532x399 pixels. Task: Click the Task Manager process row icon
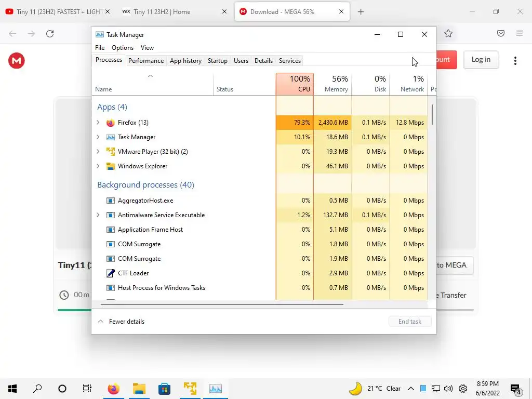pos(110,137)
